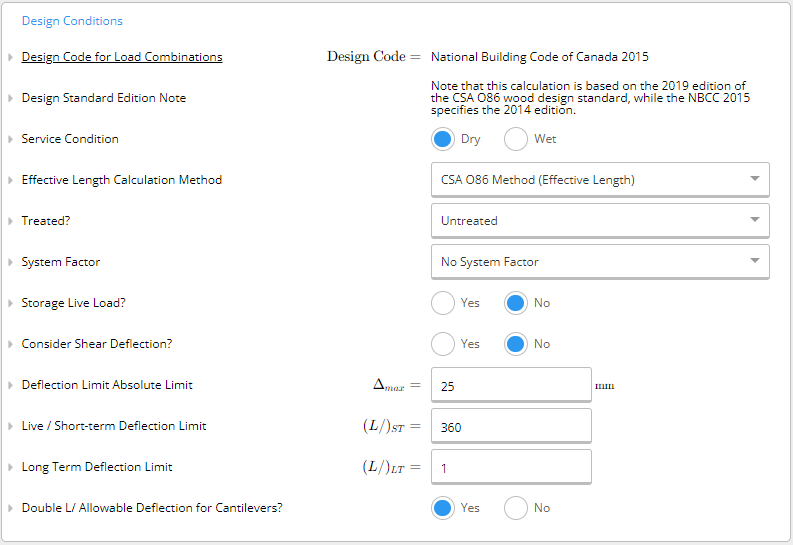The width and height of the screenshot is (793, 545).
Task: Click the Short-term Deflection Limit field
Action: pyautogui.click(x=511, y=426)
